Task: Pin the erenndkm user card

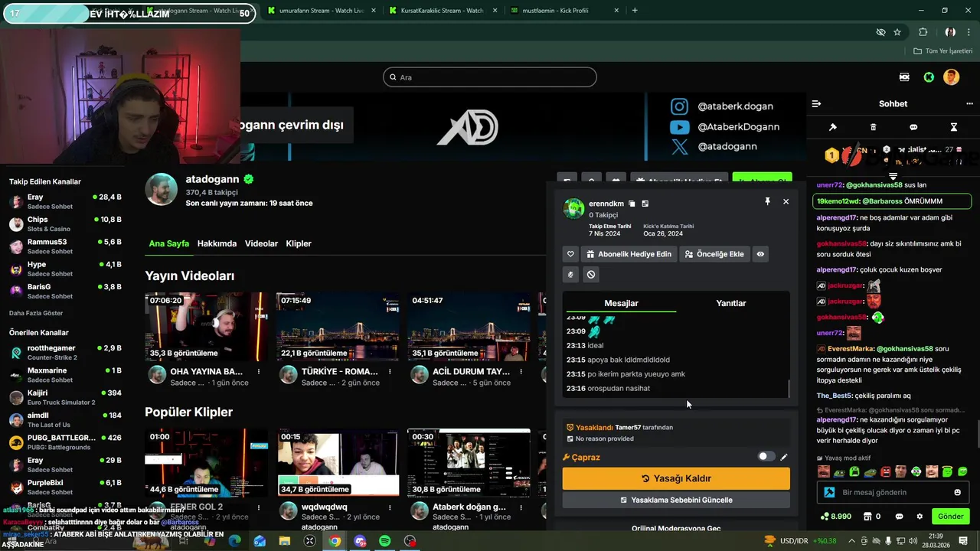Action: point(767,201)
